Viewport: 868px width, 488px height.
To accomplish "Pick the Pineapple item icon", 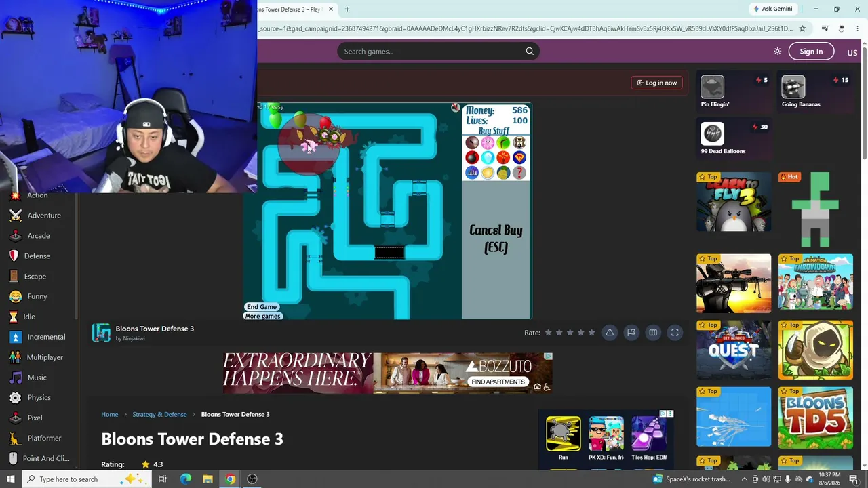I will pos(503,173).
